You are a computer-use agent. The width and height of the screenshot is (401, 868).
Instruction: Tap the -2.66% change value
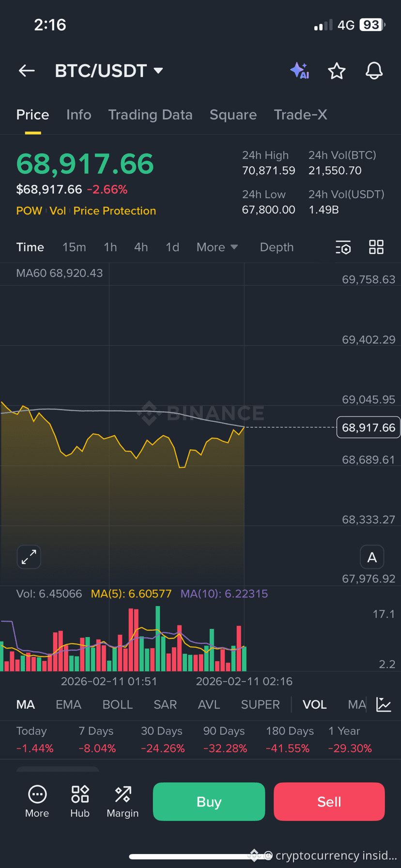tap(107, 189)
